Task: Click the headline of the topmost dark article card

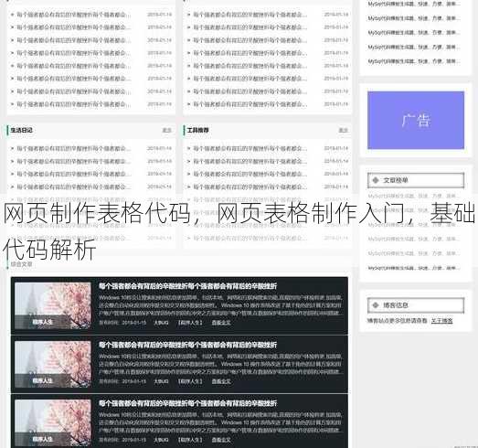Action: point(187,286)
